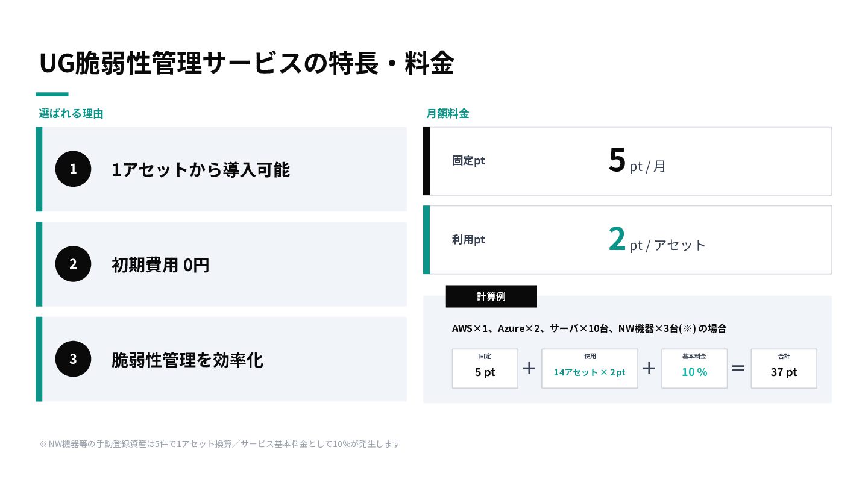
Task: Click the second plus sign before 基本料金
Action: (x=649, y=368)
